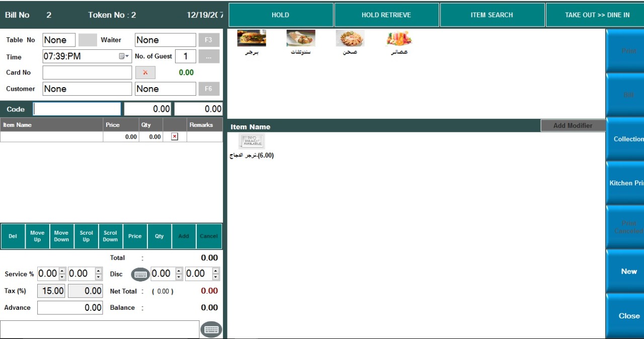Select the juices category icon

pyautogui.click(x=399, y=39)
